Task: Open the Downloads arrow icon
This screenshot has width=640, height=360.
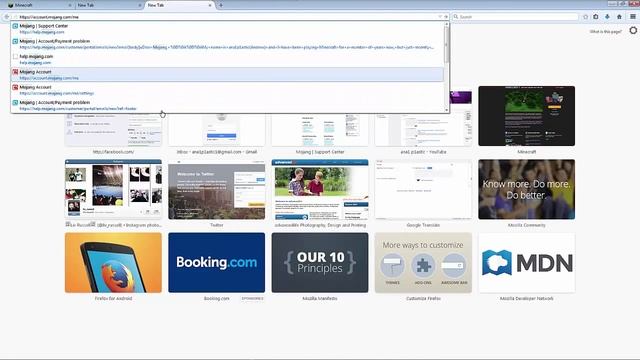Action: (607, 17)
